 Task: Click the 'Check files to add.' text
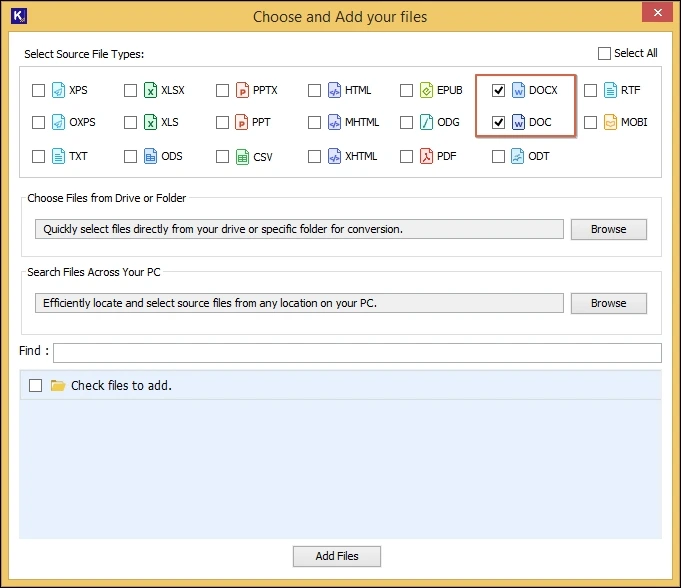pyautogui.click(x=121, y=385)
